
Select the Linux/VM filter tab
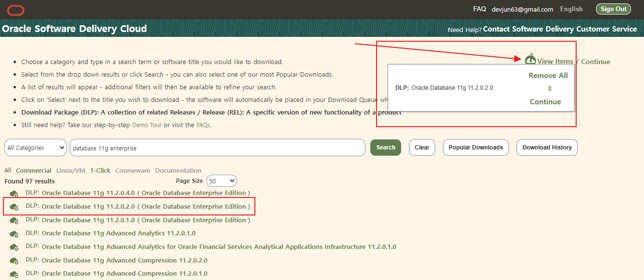pos(71,170)
